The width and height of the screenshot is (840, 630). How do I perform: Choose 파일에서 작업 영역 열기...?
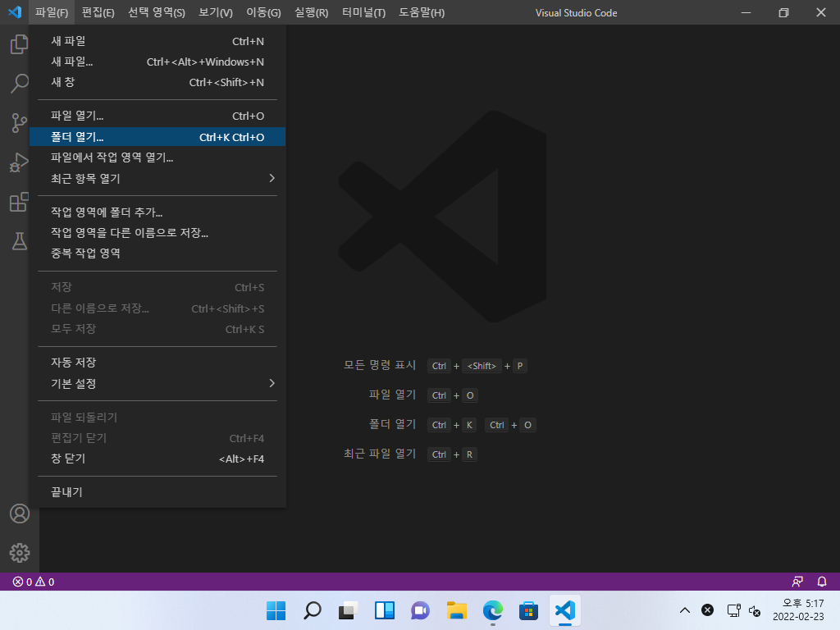157,157
